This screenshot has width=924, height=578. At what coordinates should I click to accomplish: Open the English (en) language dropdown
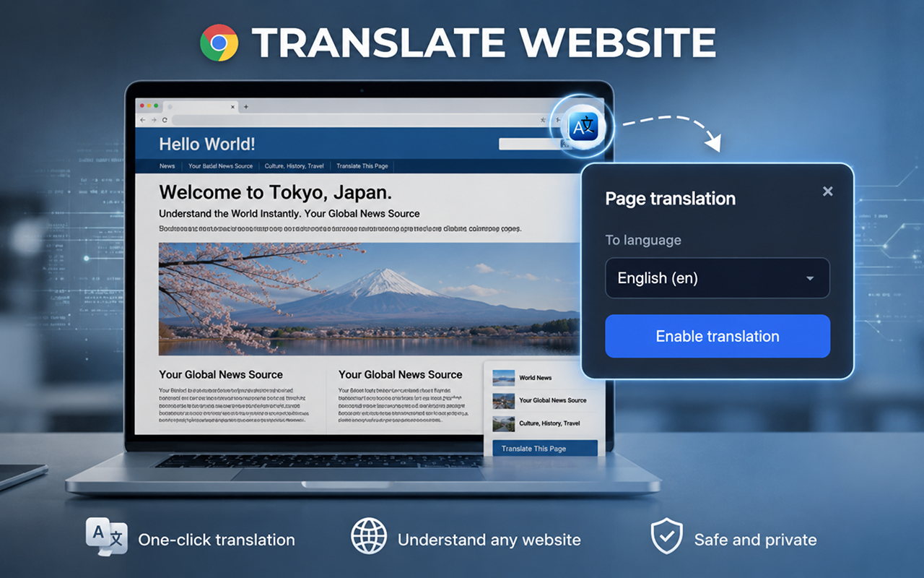718,278
